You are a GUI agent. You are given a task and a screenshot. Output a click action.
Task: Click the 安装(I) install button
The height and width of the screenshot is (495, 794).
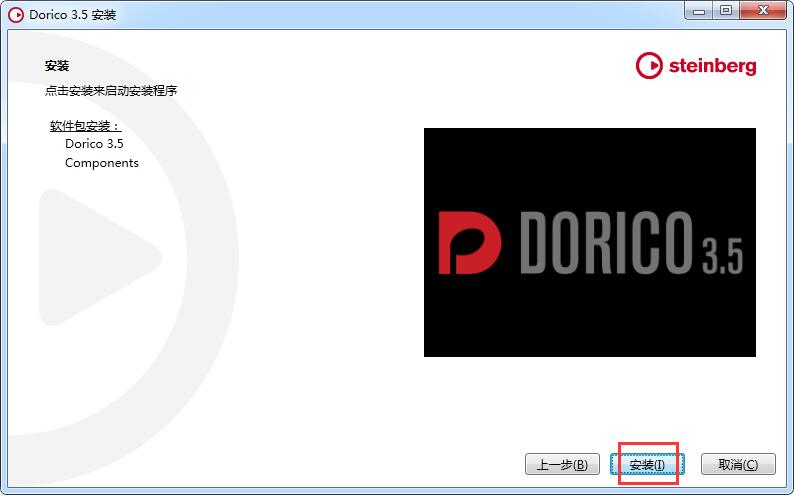[x=647, y=464]
